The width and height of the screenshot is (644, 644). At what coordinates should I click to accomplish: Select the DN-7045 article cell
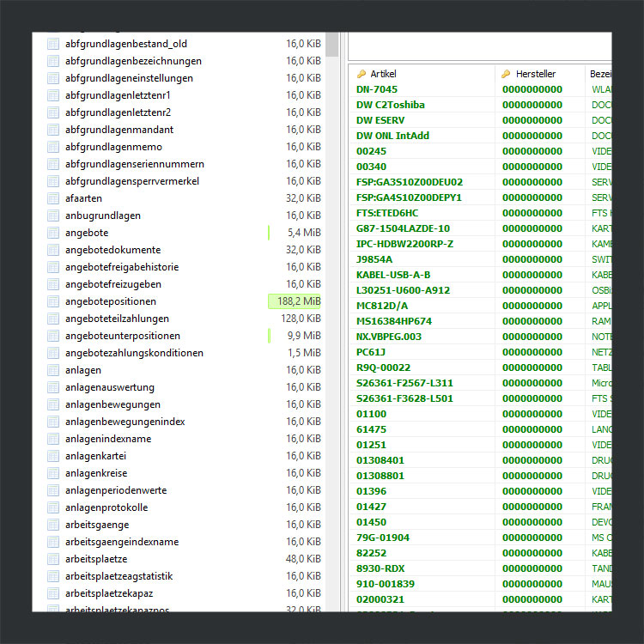coord(377,89)
